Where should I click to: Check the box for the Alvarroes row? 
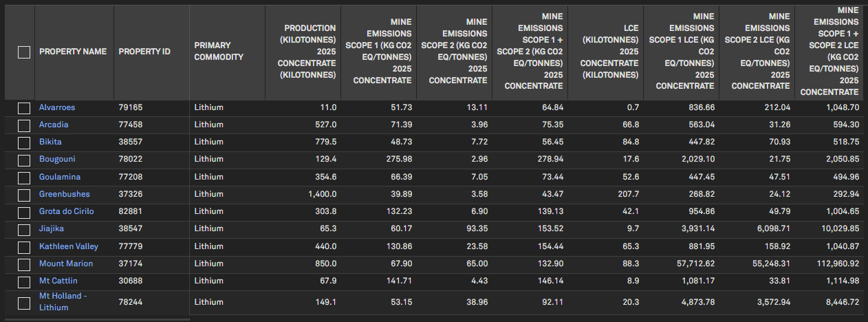(x=24, y=108)
